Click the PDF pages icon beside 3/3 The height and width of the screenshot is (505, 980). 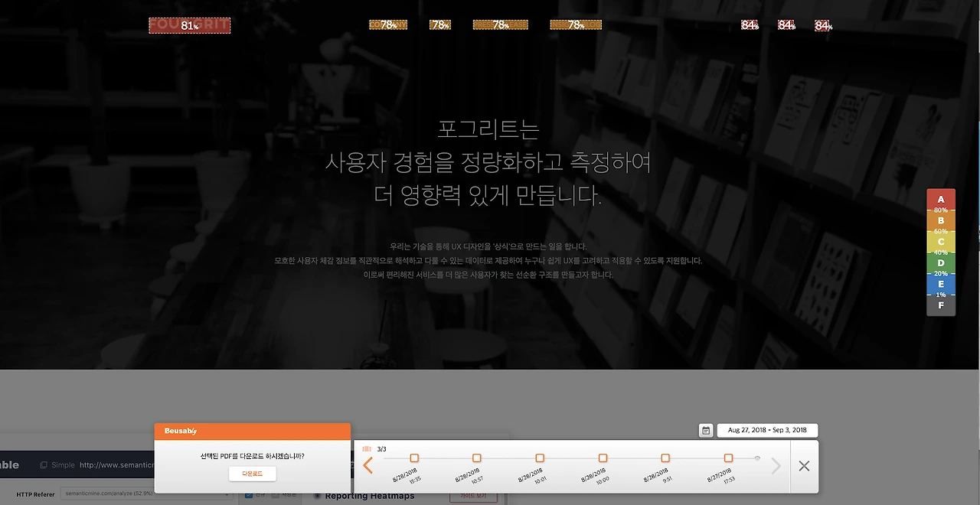[367, 449]
